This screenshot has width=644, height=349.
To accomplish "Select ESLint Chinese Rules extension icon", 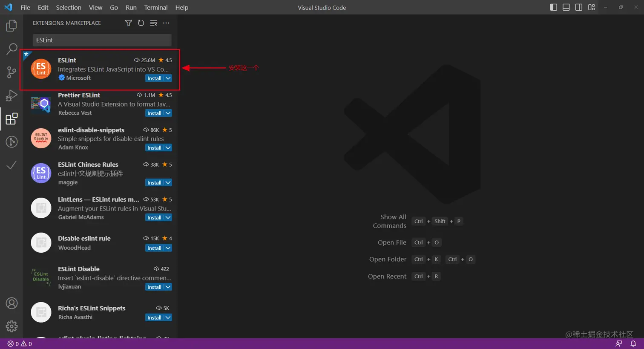I will click(41, 173).
